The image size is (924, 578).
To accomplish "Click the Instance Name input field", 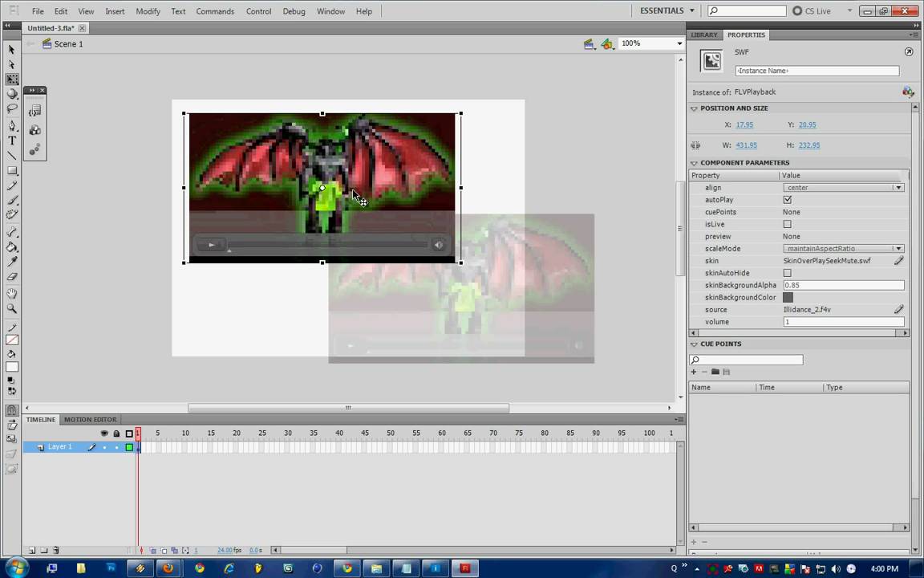I will pos(817,71).
